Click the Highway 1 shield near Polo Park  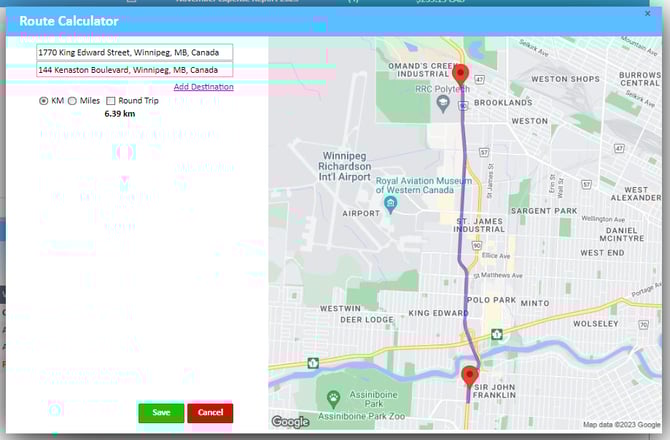497,334
